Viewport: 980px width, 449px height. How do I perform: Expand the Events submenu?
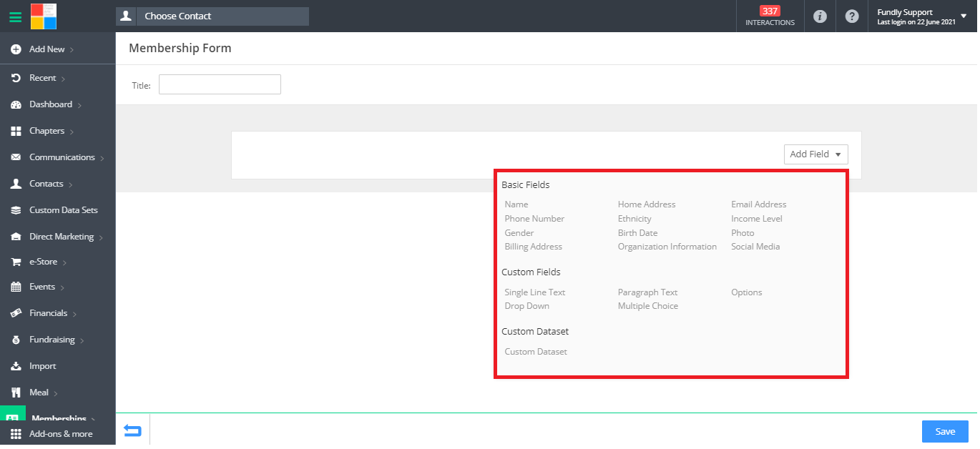62,287
